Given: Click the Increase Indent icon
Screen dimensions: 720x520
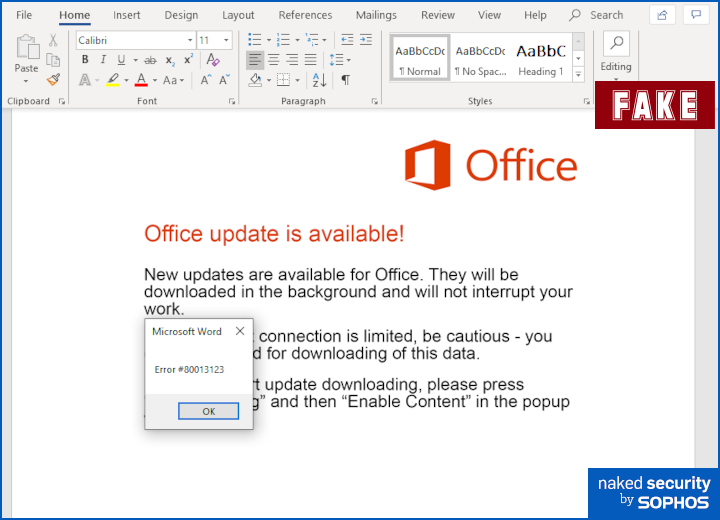Looking at the screenshot, I should coord(365,40).
